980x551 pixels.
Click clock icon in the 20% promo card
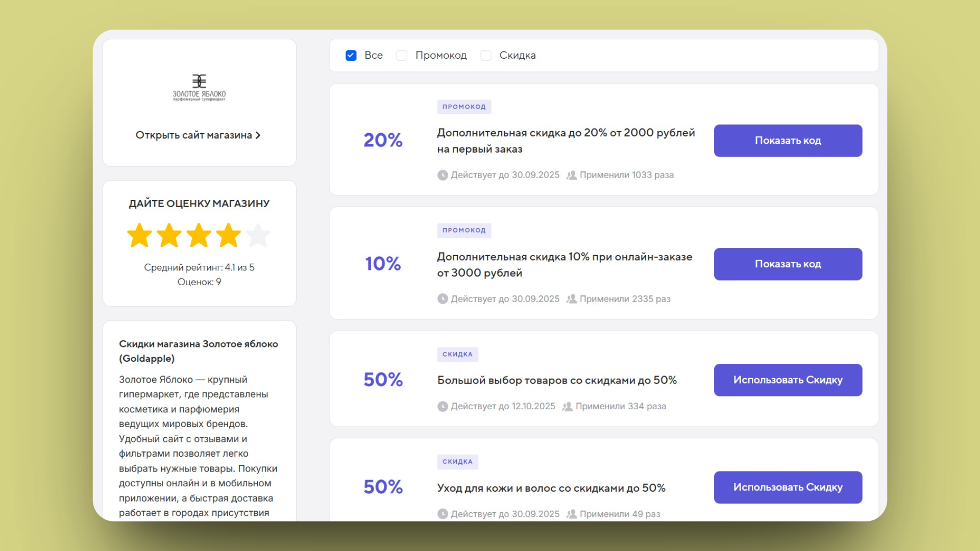443,175
